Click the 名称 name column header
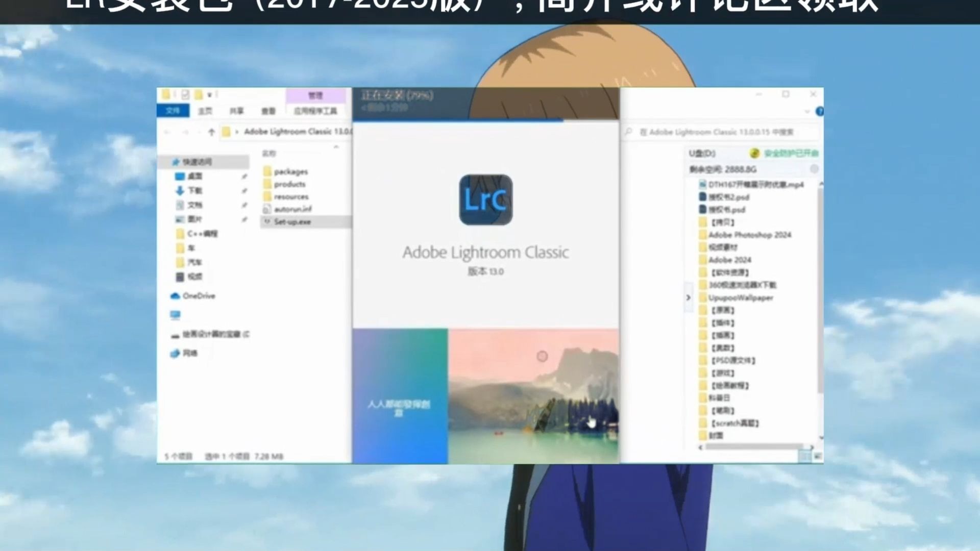980x551 pixels. (x=269, y=153)
